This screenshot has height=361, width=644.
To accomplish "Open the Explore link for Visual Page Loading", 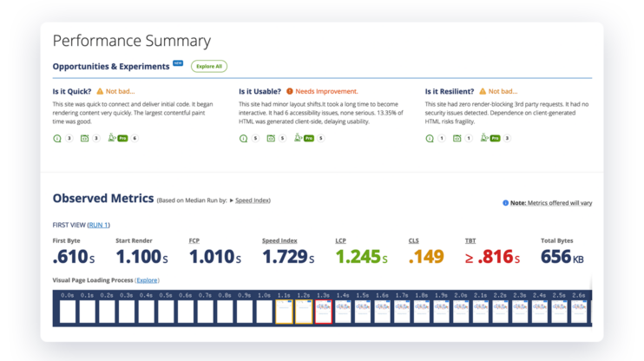I will (x=147, y=280).
